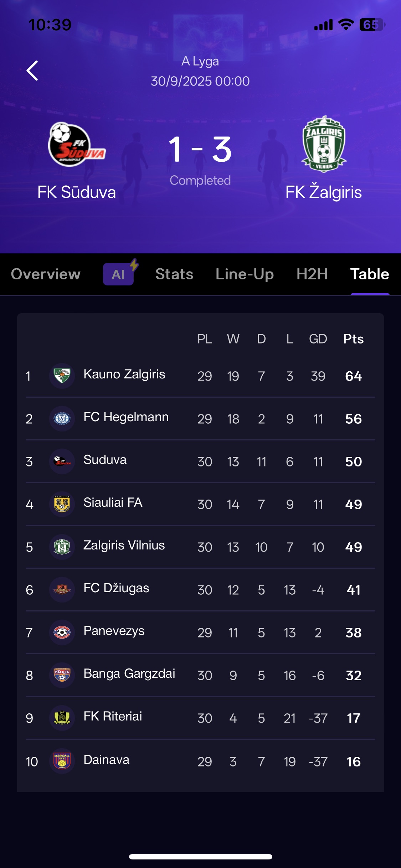Tap Banga Gargzdai crest in table
The height and width of the screenshot is (868, 401).
click(62, 675)
